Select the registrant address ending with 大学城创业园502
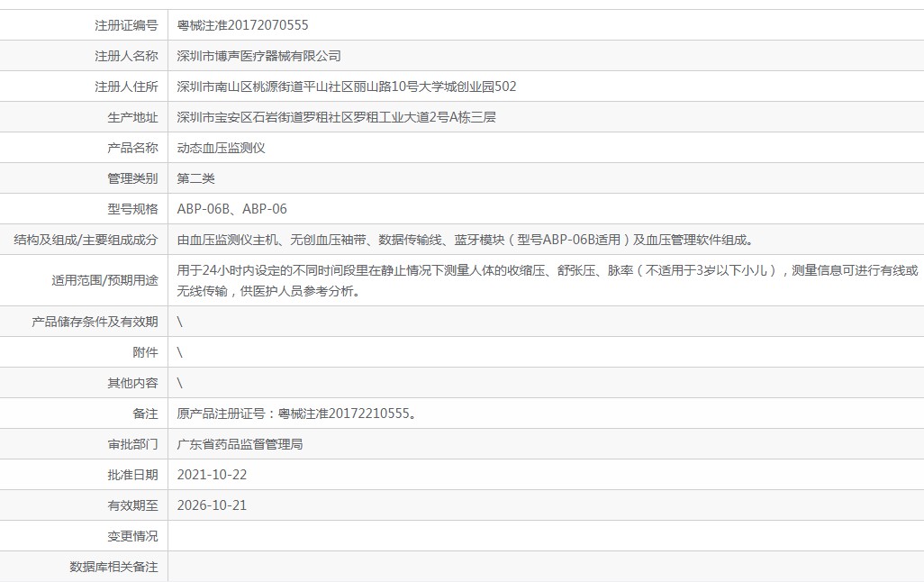The width and height of the screenshot is (924, 582). pyautogui.click(x=347, y=86)
